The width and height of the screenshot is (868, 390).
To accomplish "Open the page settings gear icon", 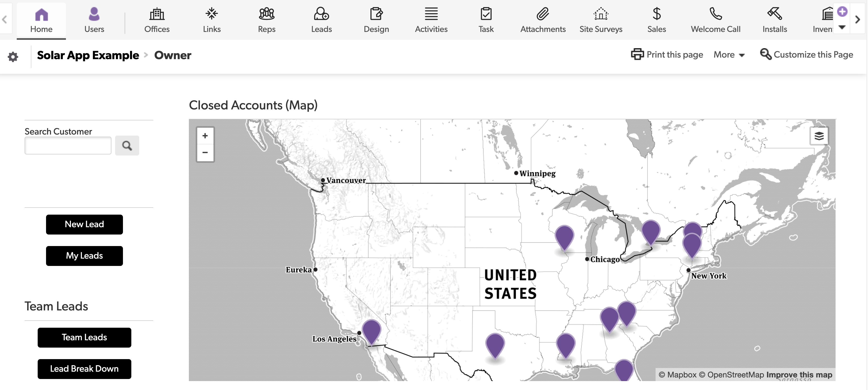I will click(13, 56).
